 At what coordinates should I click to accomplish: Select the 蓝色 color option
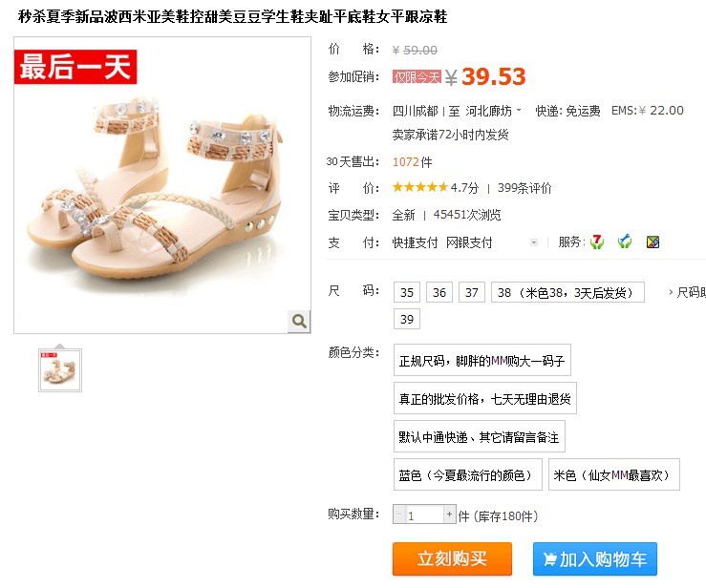(x=468, y=474)
